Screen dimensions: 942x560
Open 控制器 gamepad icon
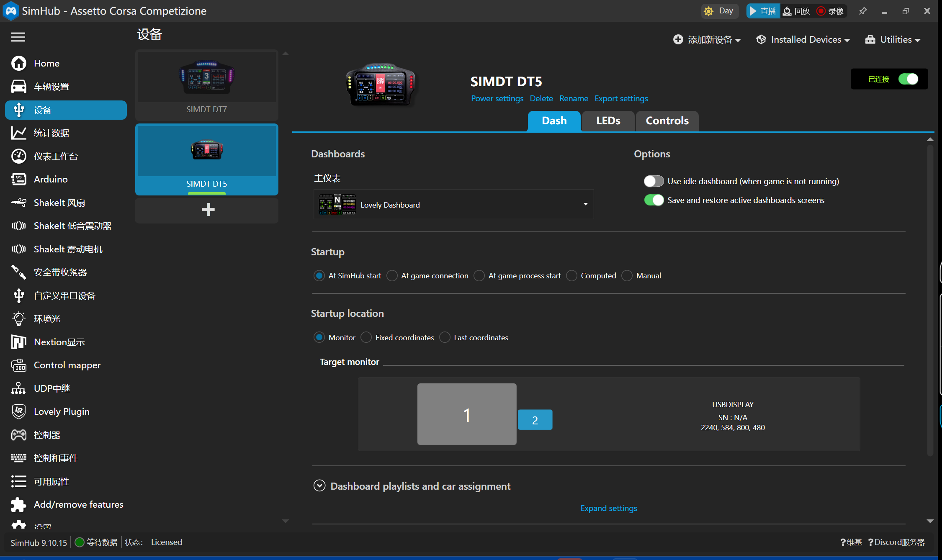pos(19,435)
